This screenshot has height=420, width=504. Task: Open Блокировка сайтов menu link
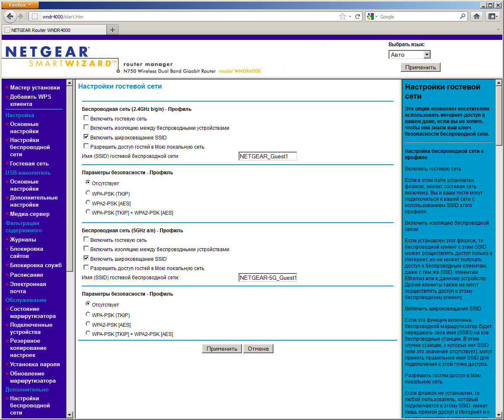(x=26, y=252)
